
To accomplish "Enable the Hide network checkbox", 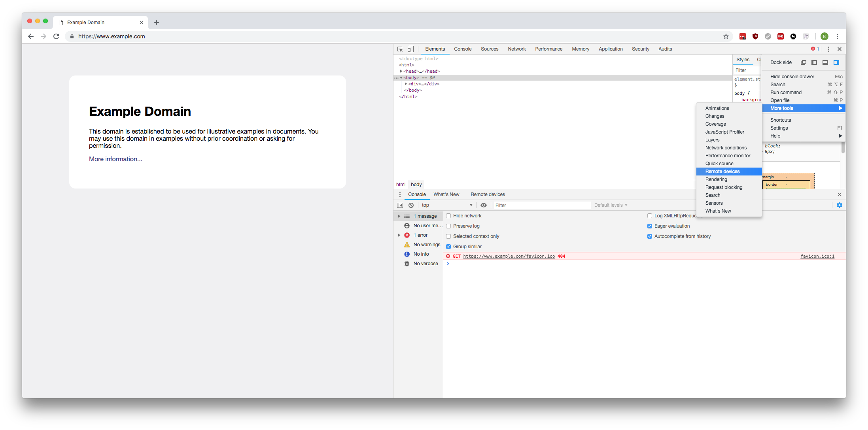I will pos(448,216).
